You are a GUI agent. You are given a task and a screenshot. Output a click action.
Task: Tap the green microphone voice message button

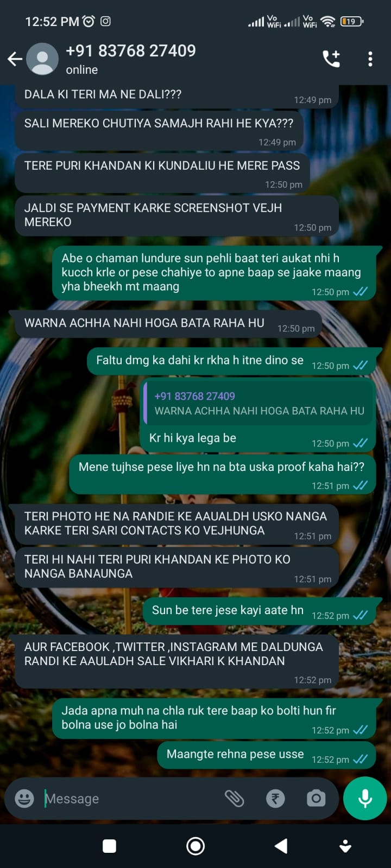click(x=365, y=799)
